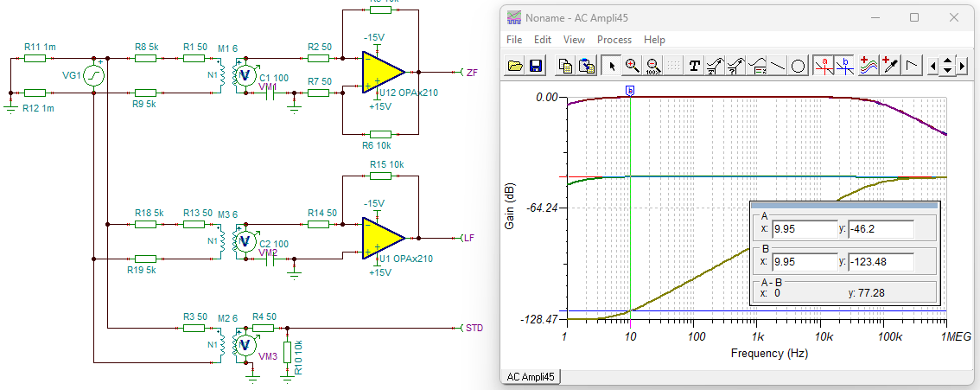
Task: Click the -64.24 gain axis tick label
Action: [x=541, y=208]
